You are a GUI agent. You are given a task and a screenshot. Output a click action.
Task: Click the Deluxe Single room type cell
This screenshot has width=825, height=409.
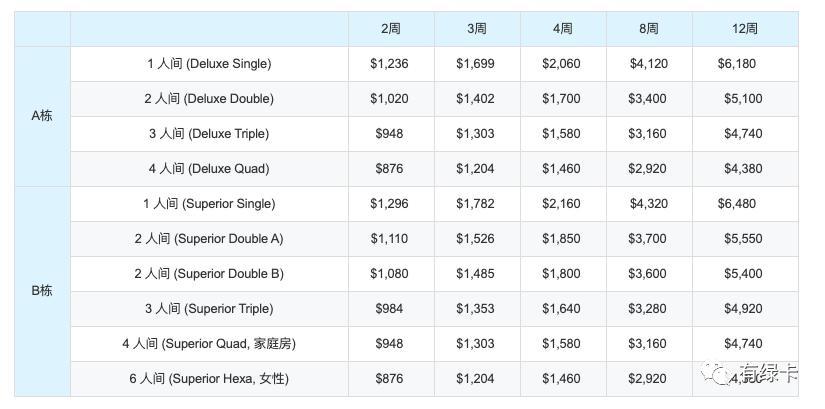point(209,64)
